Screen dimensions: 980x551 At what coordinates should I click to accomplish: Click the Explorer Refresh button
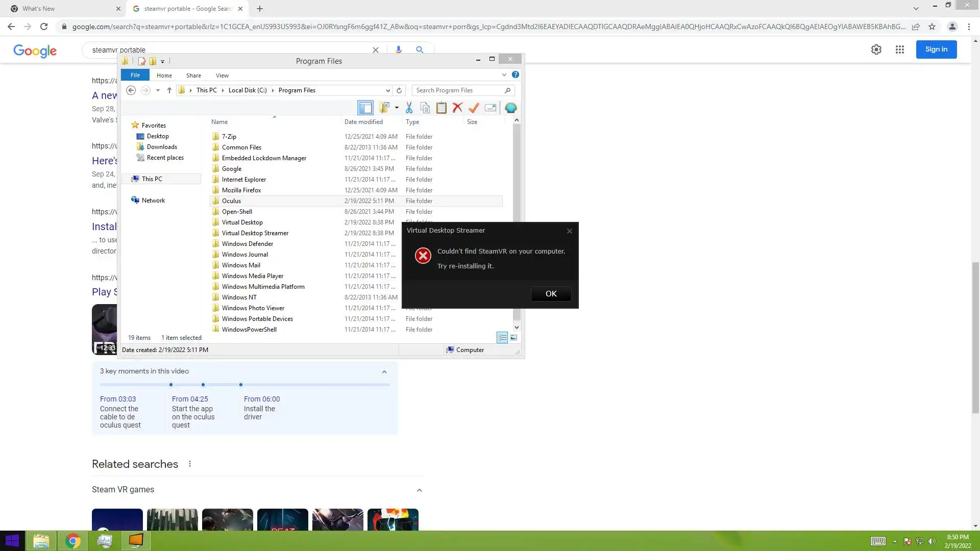tap(399, 90)
